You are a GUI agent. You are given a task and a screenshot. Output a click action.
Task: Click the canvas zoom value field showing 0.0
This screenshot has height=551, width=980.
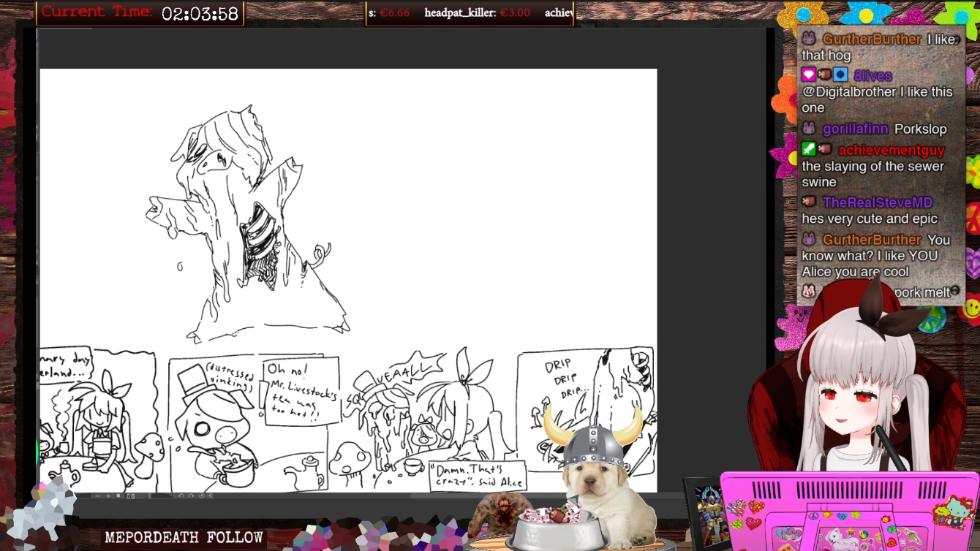point(131,496)
